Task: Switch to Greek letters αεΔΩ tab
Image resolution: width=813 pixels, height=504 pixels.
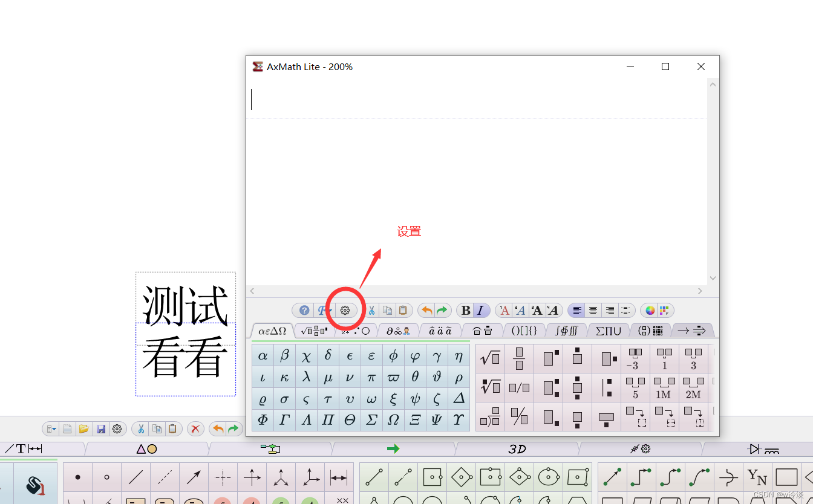Action: (x=272, y=331)
